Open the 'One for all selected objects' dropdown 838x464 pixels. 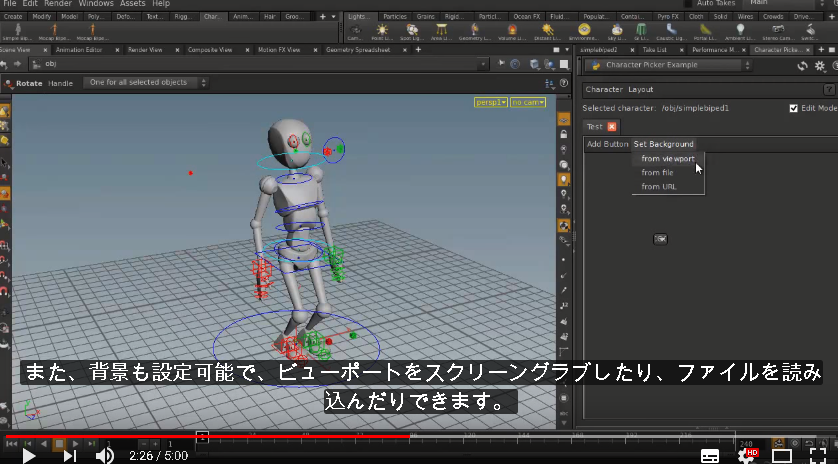pyautogui.click(x=145, y=83)
